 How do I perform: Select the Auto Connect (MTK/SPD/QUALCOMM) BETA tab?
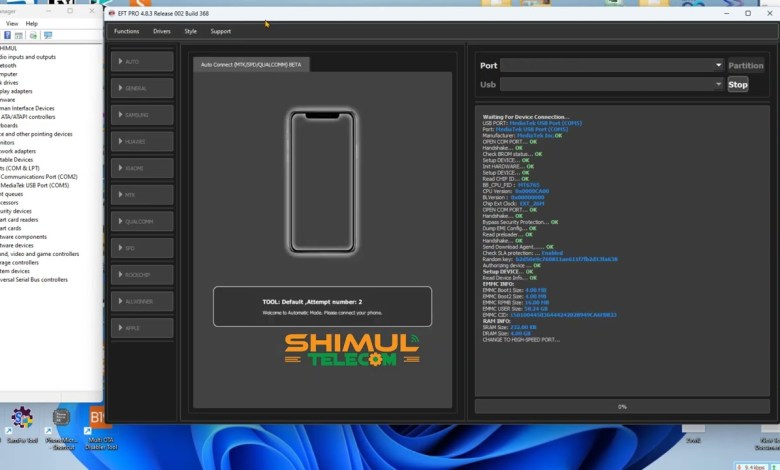pos(251,65)
